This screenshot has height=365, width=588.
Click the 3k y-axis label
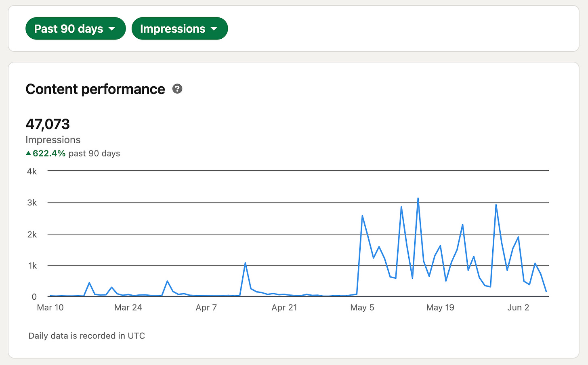tap(32, 203)
